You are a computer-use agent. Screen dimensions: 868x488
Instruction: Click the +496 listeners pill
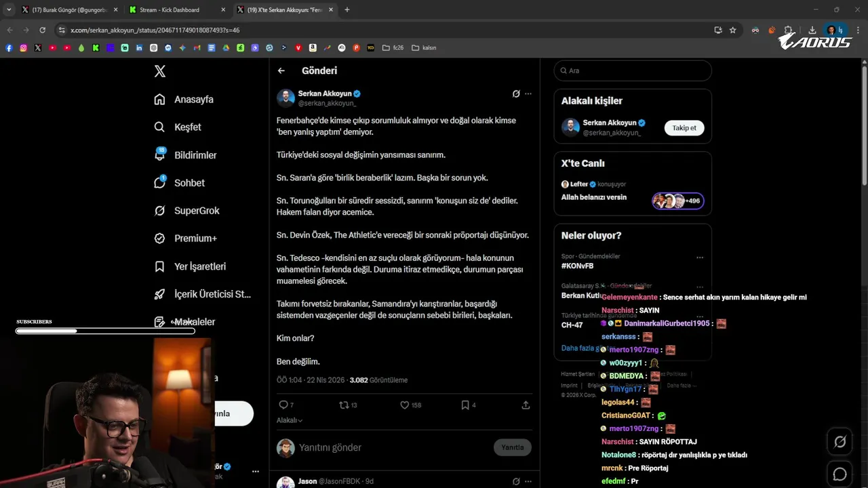click(x=678, y=201)
